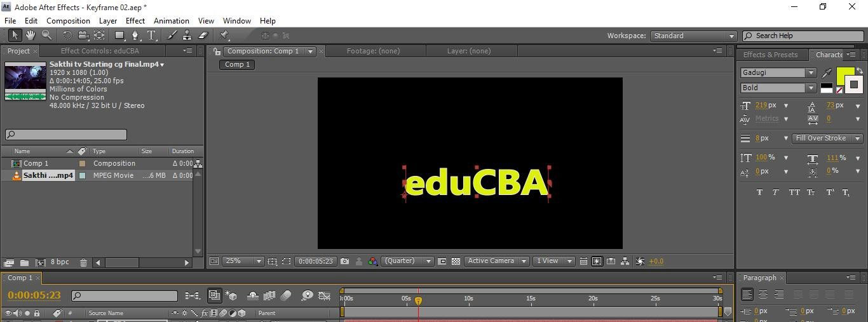Click the reset exposure icon
The image size is (868, 322).
tap(640, 261)
